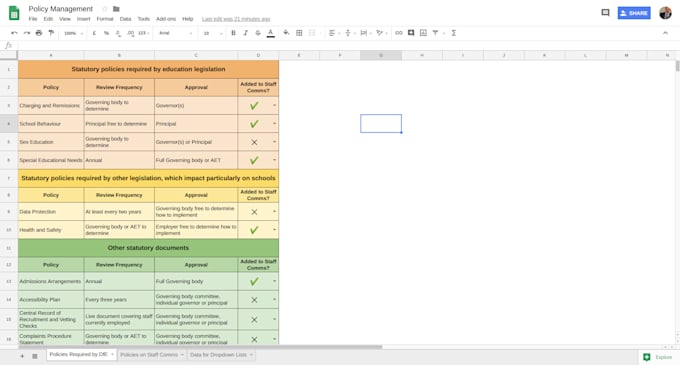680x365 pixels.
Task: Insert a chart
Action: pyautogui.click(x=423, y=33)
